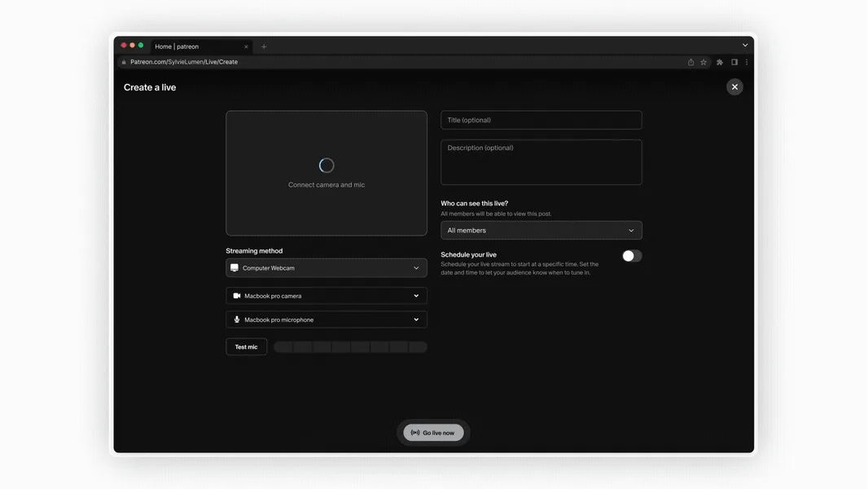
Task: Close the Home | patreon tab
Action: [x=247, y=46]
